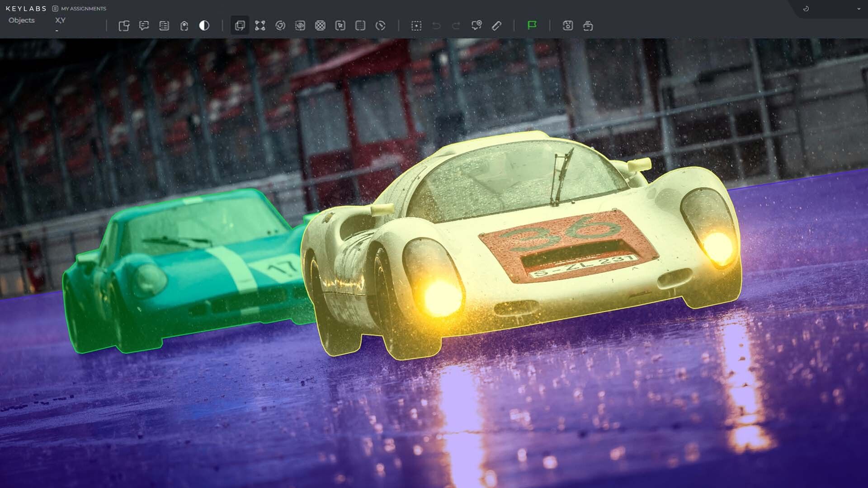Open the dropdown chevron at top right
This screenshot has width=868, height=488.
click(859, 8)
